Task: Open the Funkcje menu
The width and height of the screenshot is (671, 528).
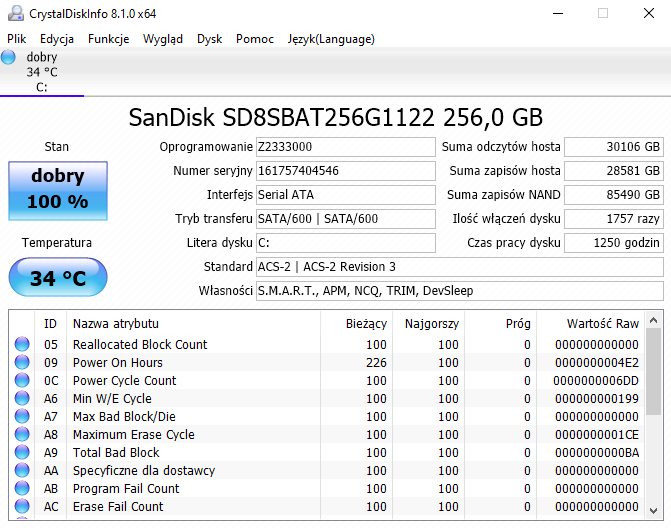Action: click(108, 39)
